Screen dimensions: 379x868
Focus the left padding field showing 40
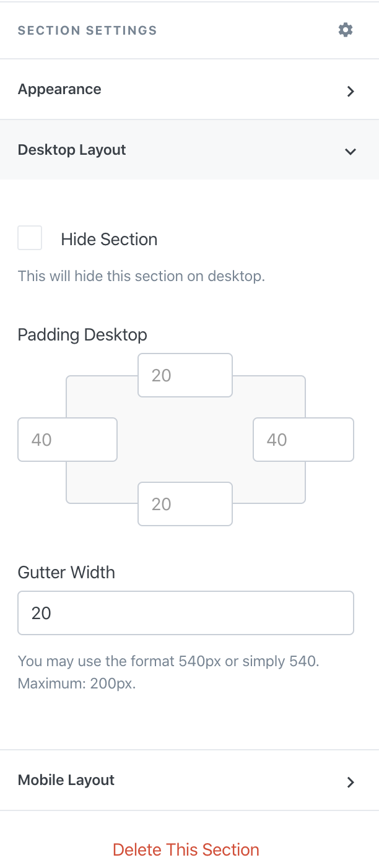pyautogui.click(x=67, y=440)
